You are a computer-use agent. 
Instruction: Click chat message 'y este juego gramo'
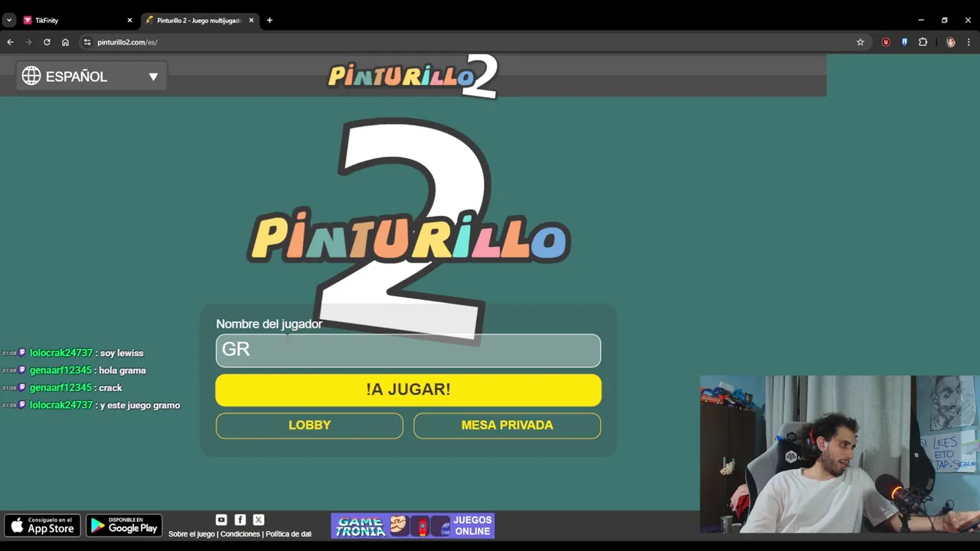pos(140,406)
